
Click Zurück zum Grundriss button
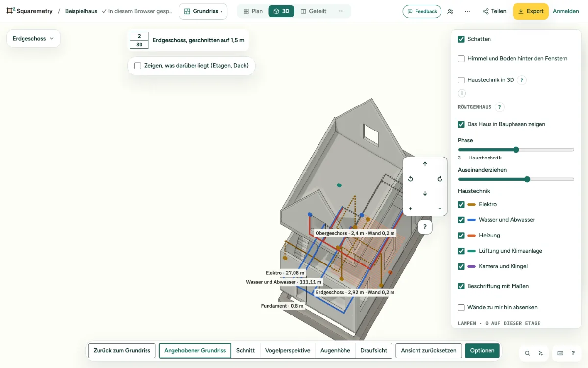coord(122,351)
